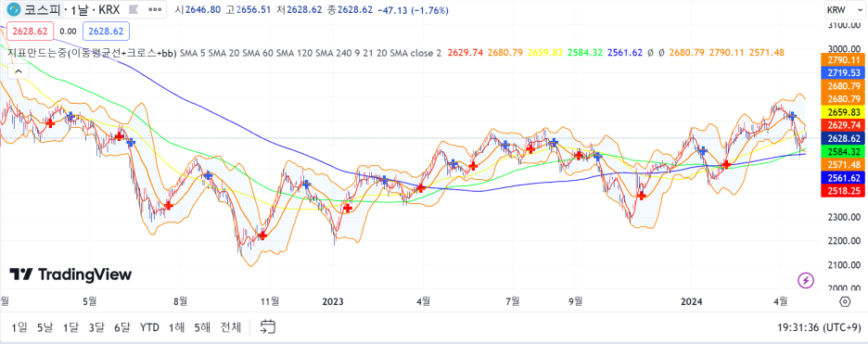Click the -47.13 (-1.76%) change value
This screenshot has height=344, width=868.
(413, 10)
